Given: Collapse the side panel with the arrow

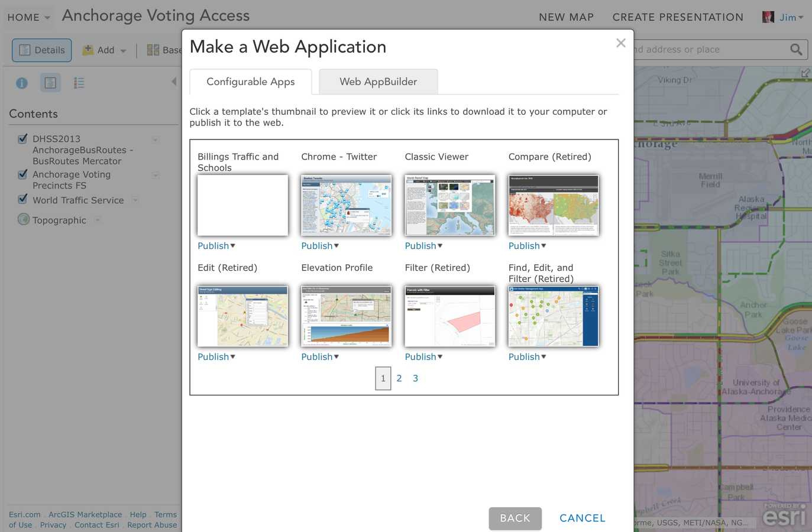Looking at the screenshot, I should [174, 82].
